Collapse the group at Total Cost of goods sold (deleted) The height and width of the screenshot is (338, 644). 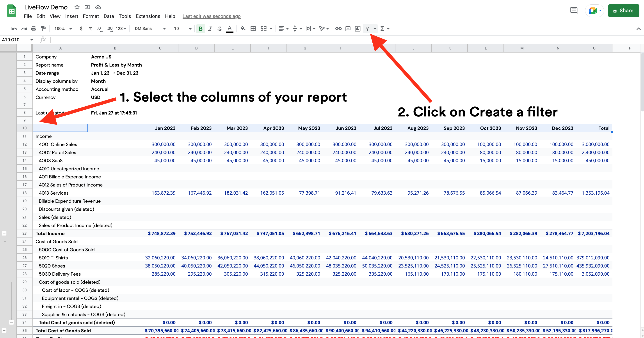tap(11, 322)
